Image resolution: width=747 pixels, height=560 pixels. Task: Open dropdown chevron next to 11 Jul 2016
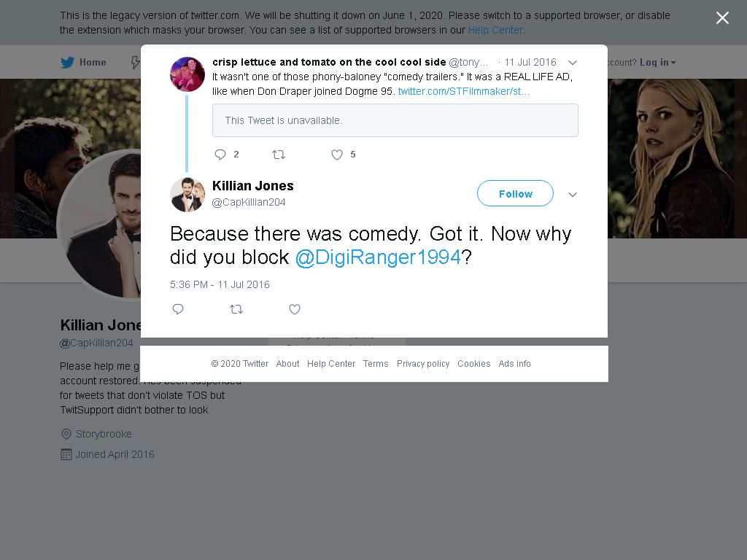pos(573,63)
